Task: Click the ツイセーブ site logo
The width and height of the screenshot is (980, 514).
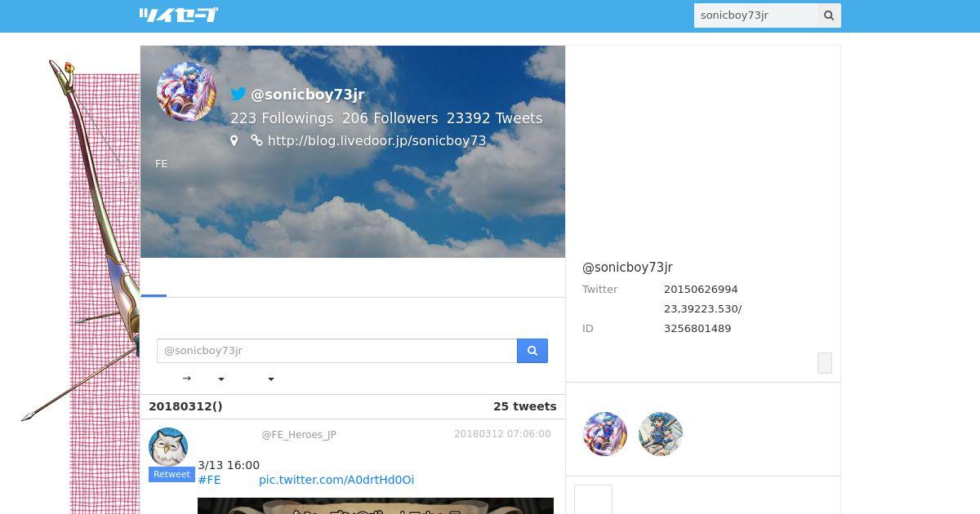Action: click(178, 15)
